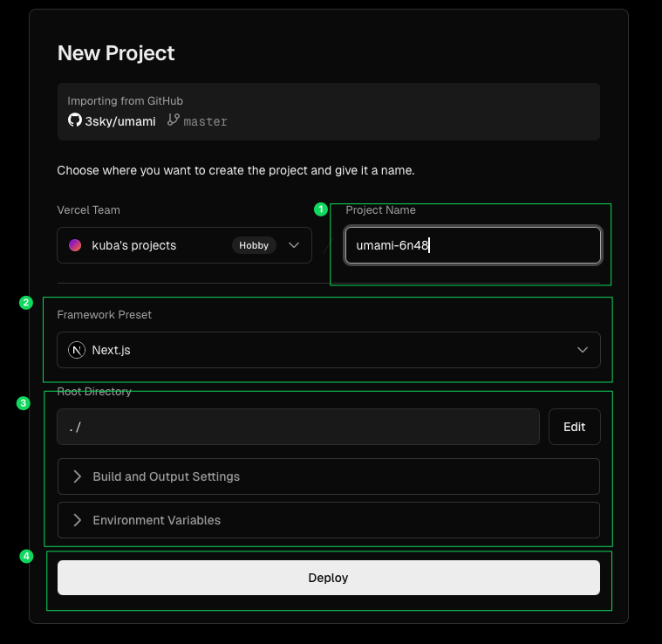Open the 3sky/umami repository link
Screen dimensions: 662x644
coord(120,121)
